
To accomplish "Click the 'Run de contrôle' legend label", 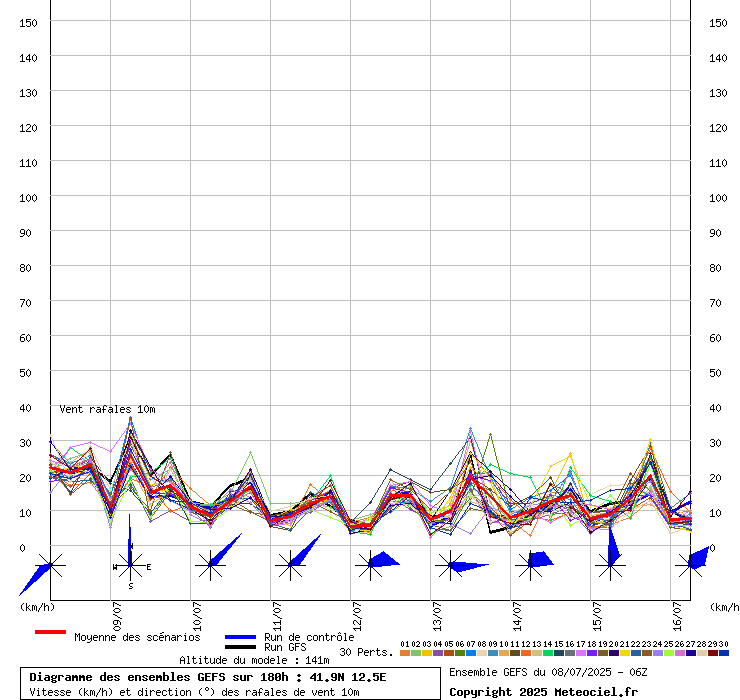I will (309, 637).
